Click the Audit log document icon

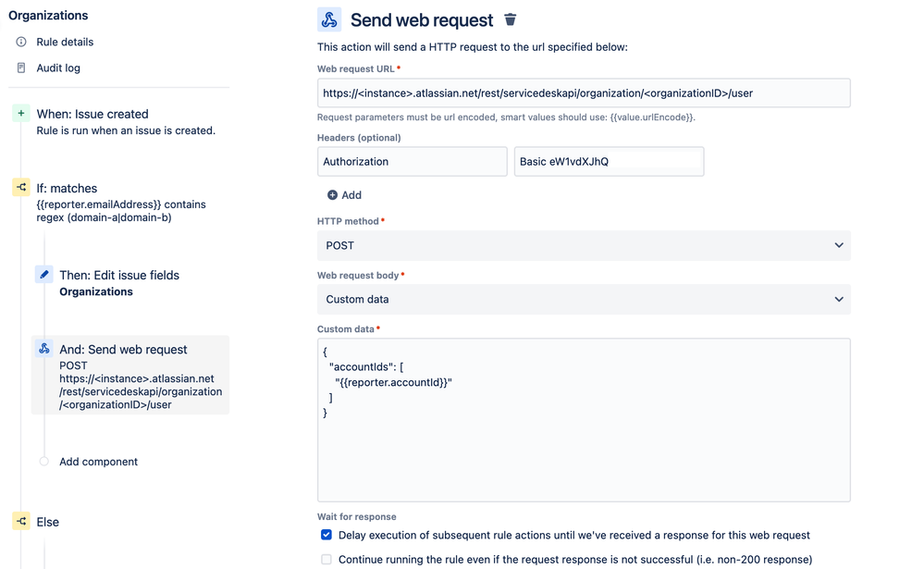pos(21,68)
